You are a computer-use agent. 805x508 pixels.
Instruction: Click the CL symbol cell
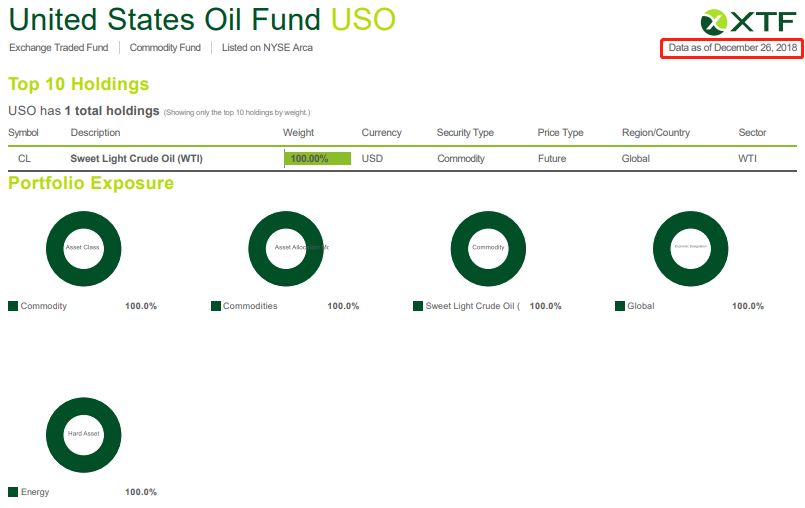(24, 159)
